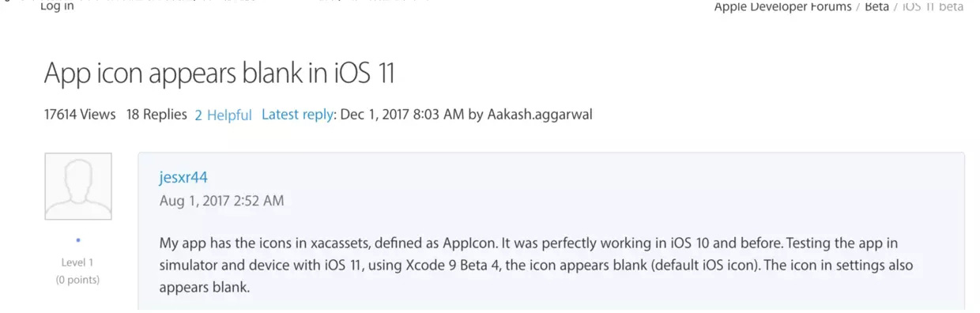Open Aakash.aggarwal's profile name
980x313 pixels.
coord(539,115)
